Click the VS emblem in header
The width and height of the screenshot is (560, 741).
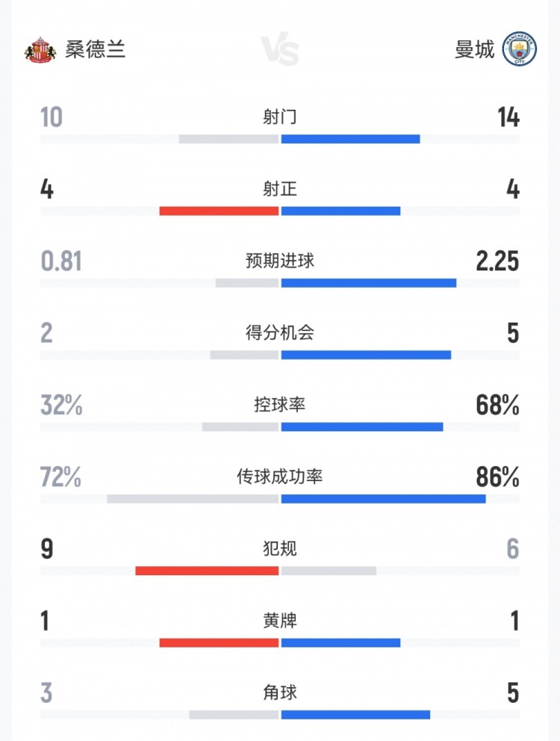click(x=280, y=50)
